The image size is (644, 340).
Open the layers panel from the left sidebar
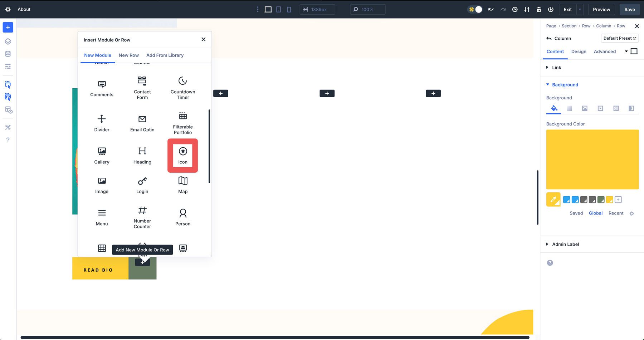[8, 41]
